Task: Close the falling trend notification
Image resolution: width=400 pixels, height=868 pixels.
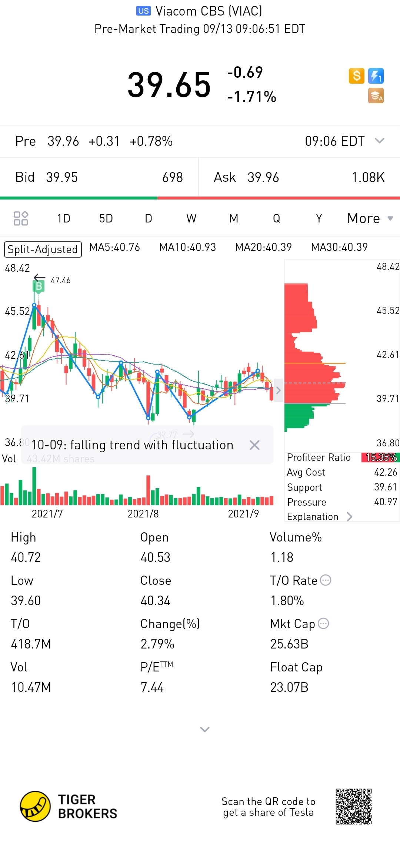Action: [254, 445]
